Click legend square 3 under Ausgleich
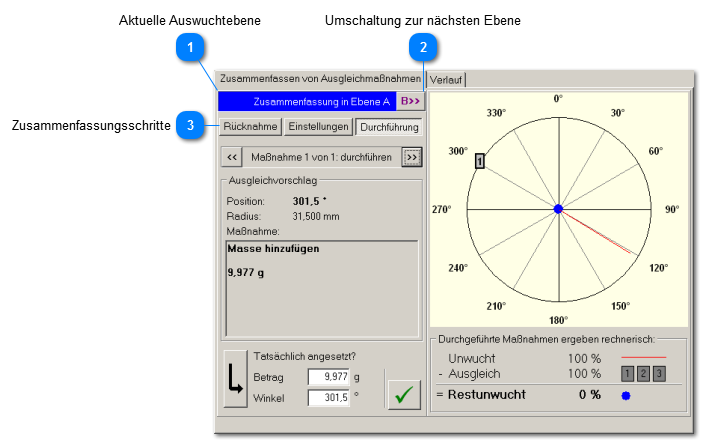This screenshot has width=703, height=443. click(x=657, y=373)
